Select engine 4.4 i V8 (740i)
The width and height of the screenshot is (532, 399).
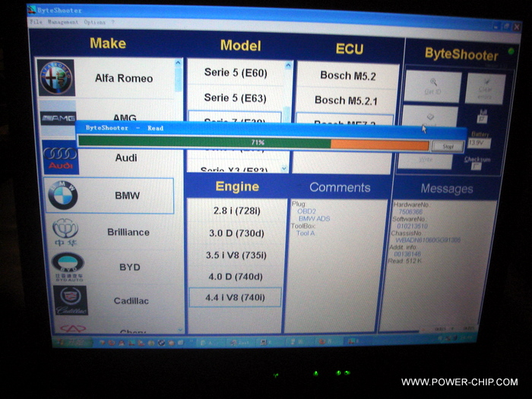pos(235,298)
